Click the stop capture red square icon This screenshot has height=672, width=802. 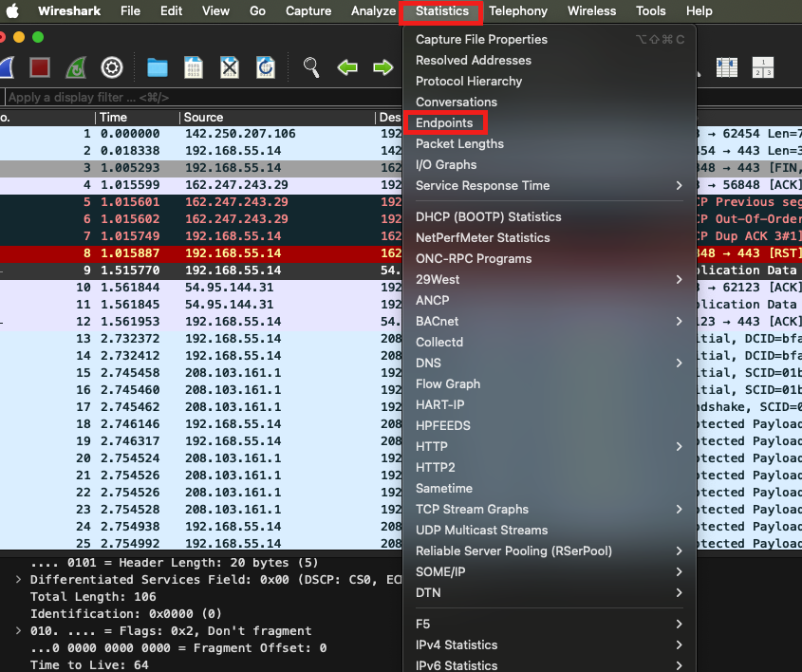pyautogui.click(x=40, y=67)
